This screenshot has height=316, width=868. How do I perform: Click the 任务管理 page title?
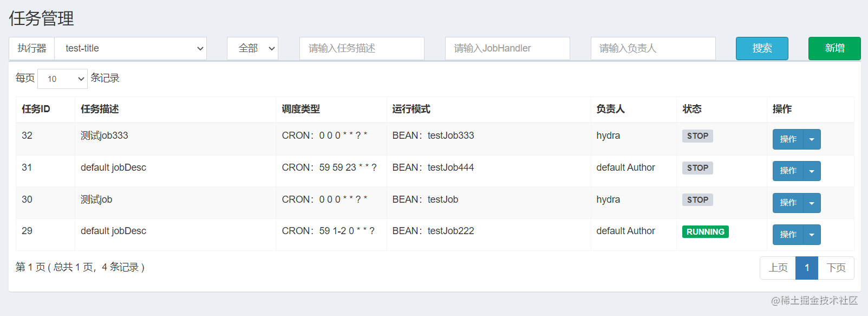click(41, 18)
